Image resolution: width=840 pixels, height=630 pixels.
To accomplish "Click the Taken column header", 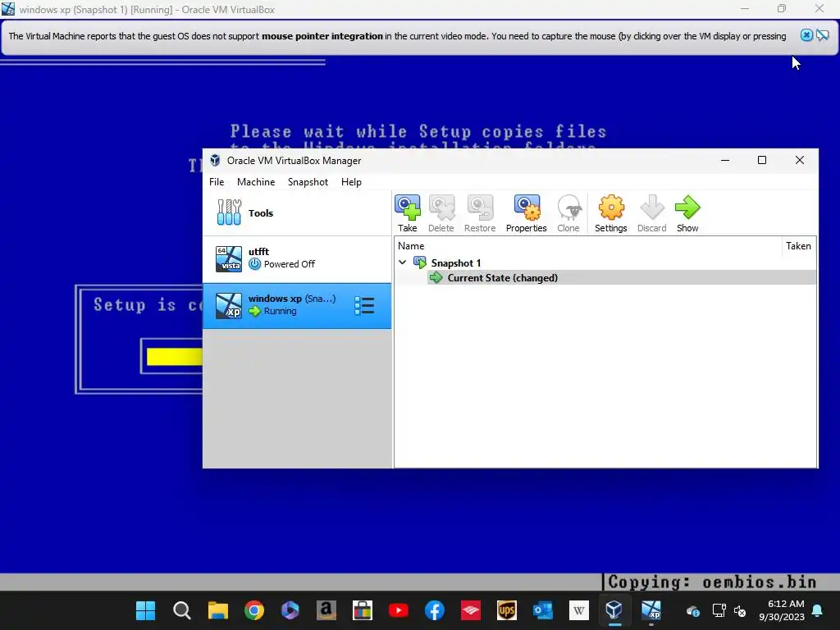I will coord(798,246).
